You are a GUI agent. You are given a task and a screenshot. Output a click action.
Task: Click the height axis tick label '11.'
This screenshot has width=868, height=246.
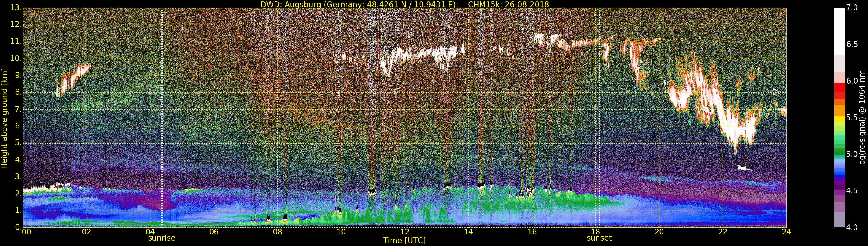pyautogui.click(x=16, y=41)
